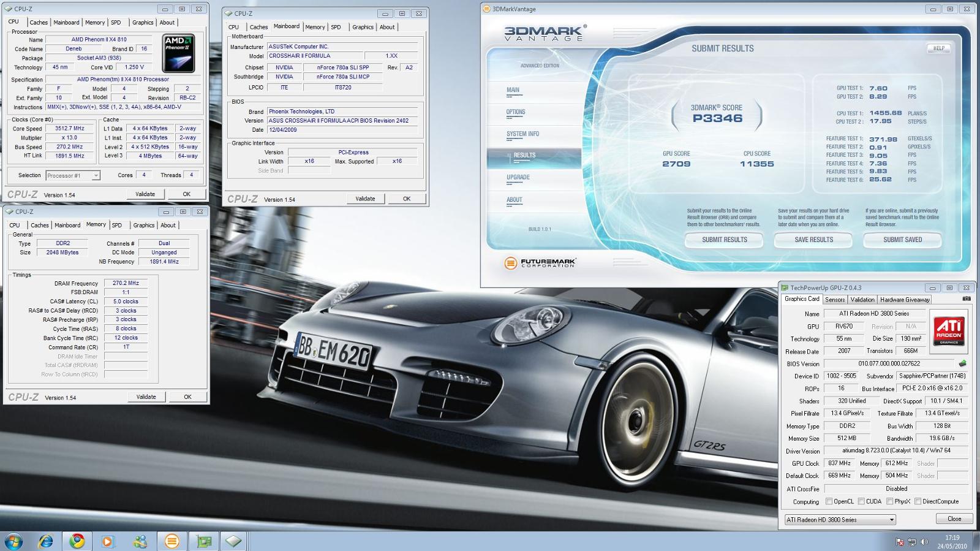Toggle the DirectCompute checkbox in GPU-Z
The height and width of the screenshot is (551, 980).
coord(918,501)
